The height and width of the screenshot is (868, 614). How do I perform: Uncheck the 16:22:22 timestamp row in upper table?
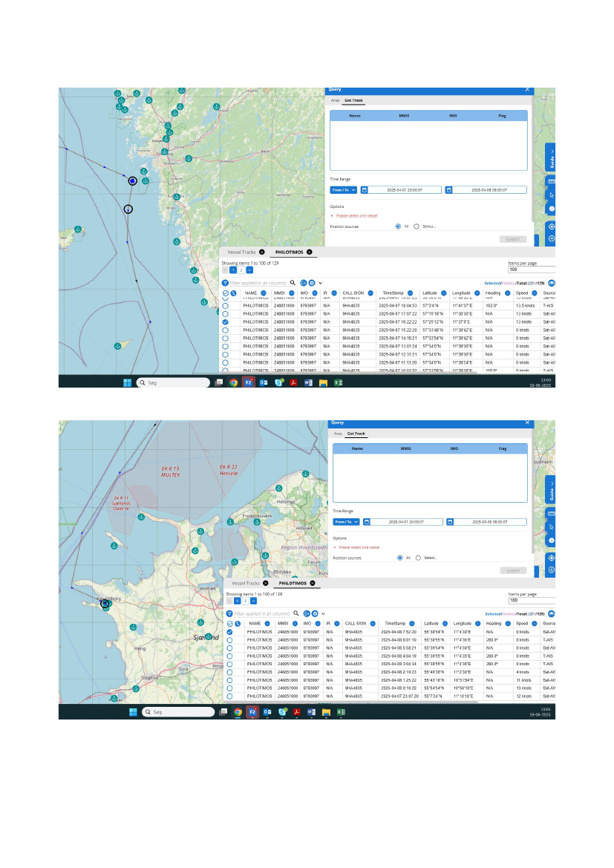225,322
